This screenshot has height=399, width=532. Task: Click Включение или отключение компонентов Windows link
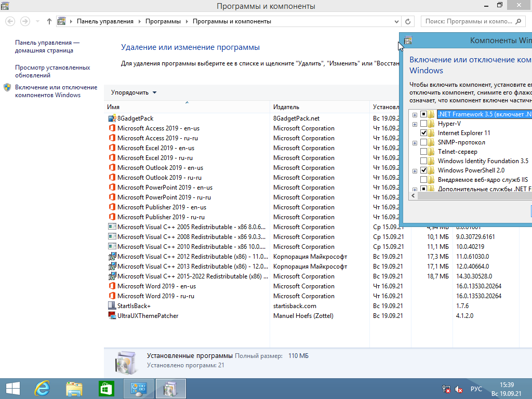point(56,91)
